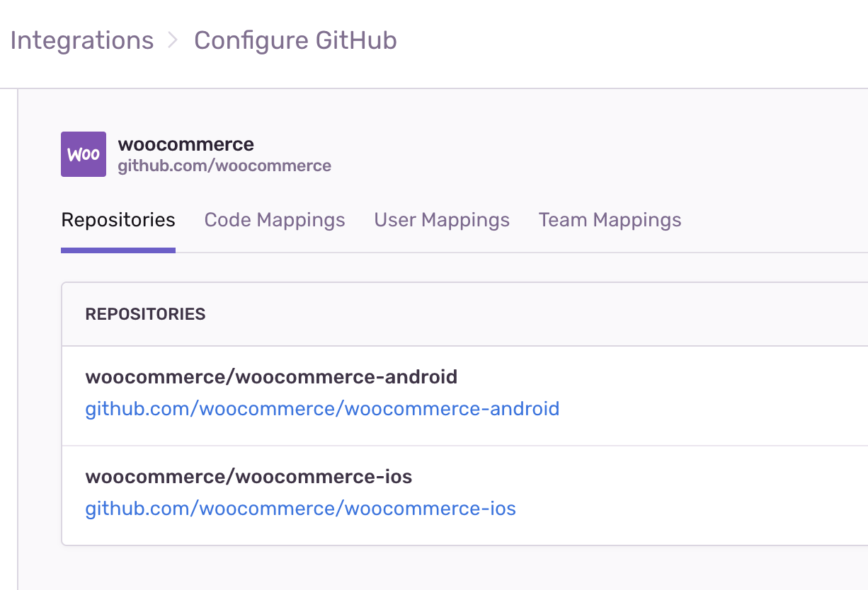The width and height of the screenshot is (868, 590).
Task: Open github.com/woocommerce/woocommerce-android link
Action: coord(322,409)
